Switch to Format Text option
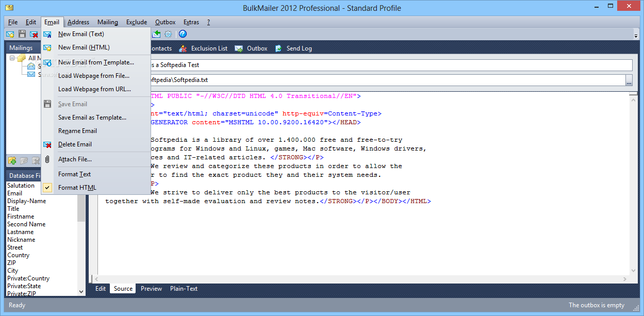 pos(96,174)
